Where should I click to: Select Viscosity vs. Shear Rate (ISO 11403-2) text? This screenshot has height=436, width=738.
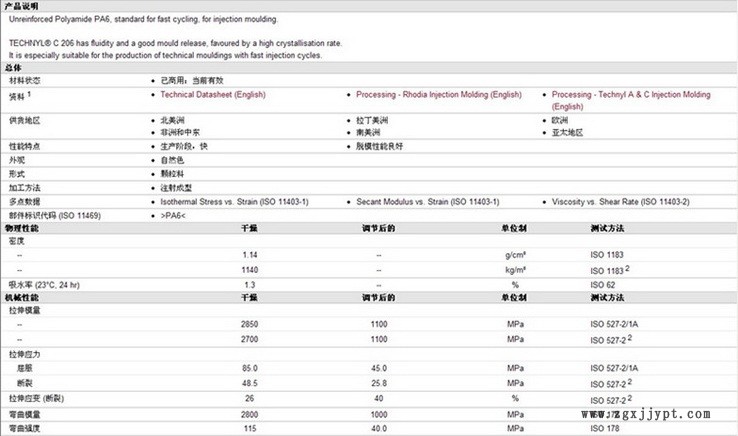(x=621, y=202)
